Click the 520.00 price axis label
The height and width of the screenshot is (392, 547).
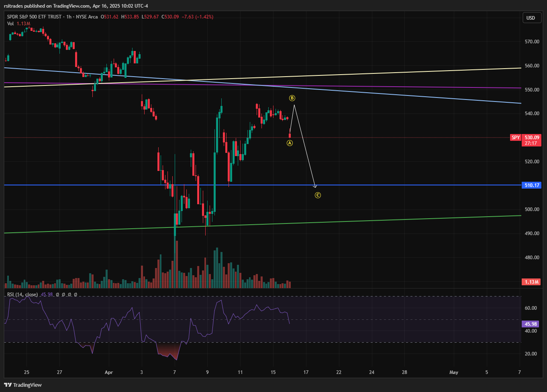532,162
